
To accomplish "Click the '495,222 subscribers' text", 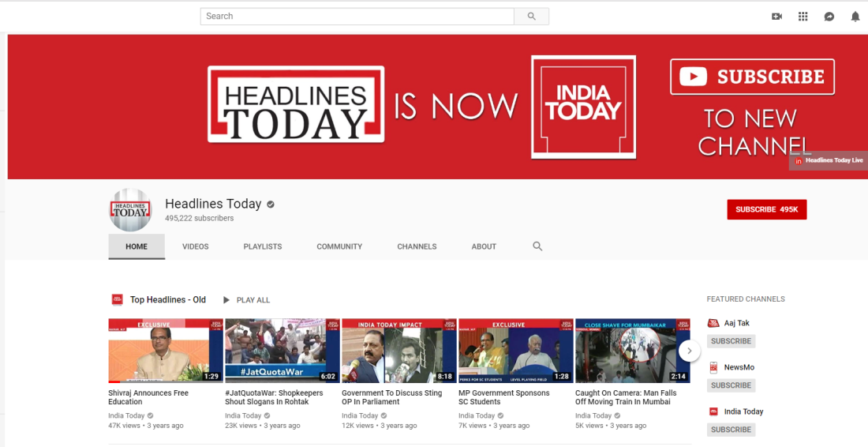I will (200, 218).
